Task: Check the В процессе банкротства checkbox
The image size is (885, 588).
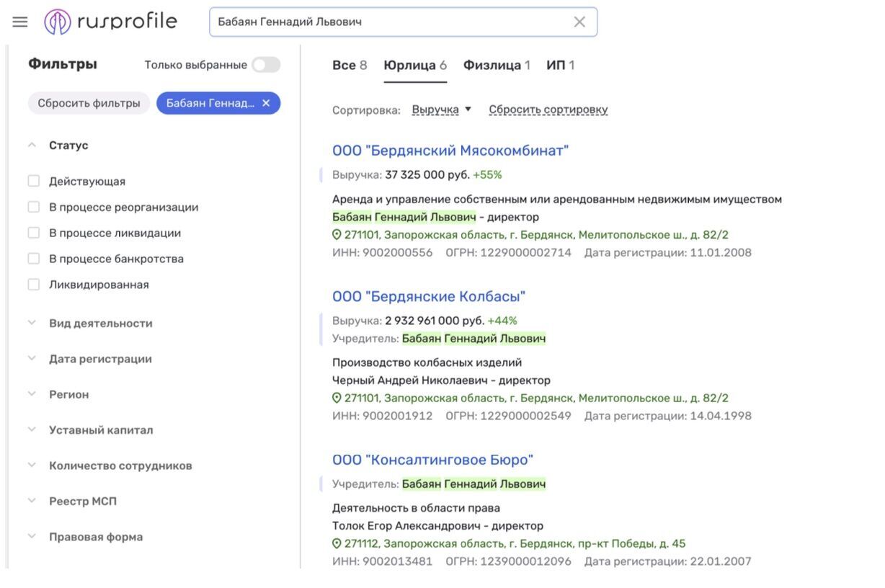Action: tap(33, 259)
